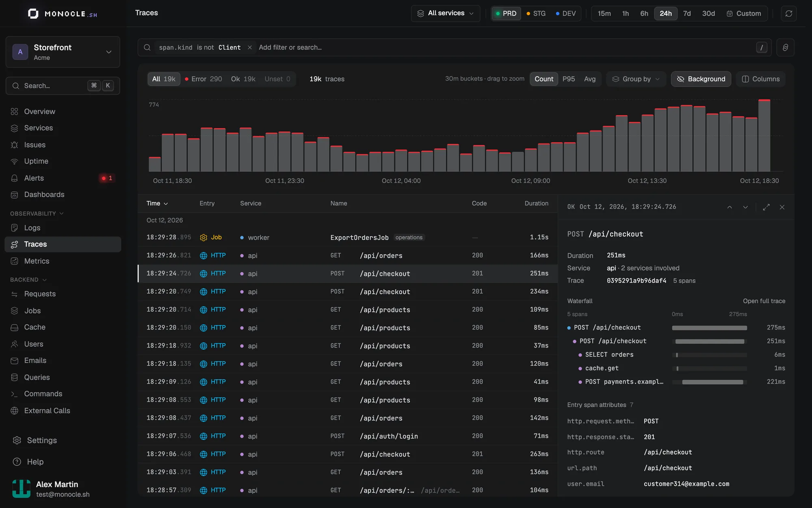Image resolution: width=812 pixels, height=508 pixels.
Task: Open full trace link
Action: click(764, 301)
